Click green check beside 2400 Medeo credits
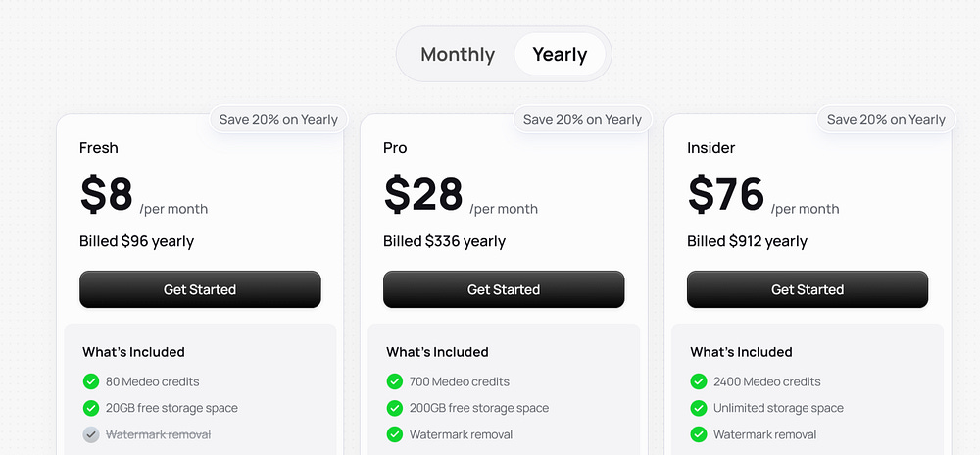Image resolution: width=980 pixels, height=455 pixels. pyautogui.click(x=699, y=381)
